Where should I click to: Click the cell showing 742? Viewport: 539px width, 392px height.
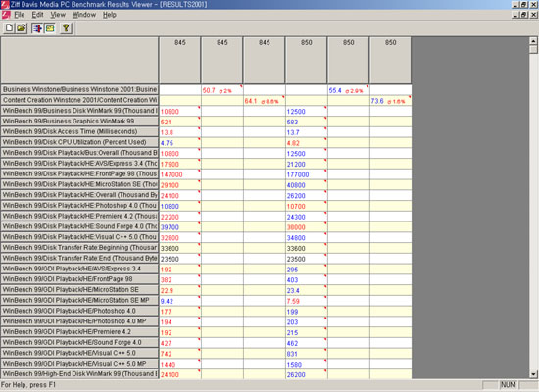(x=179, y=354)
